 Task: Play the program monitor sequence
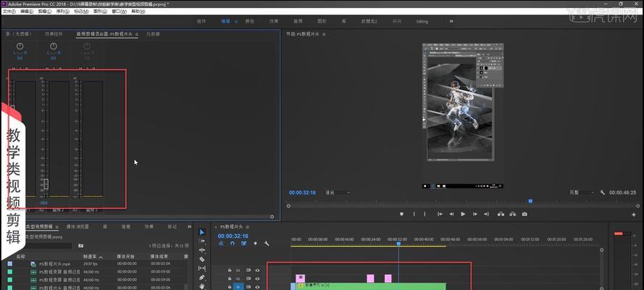(x=464, y=214)
